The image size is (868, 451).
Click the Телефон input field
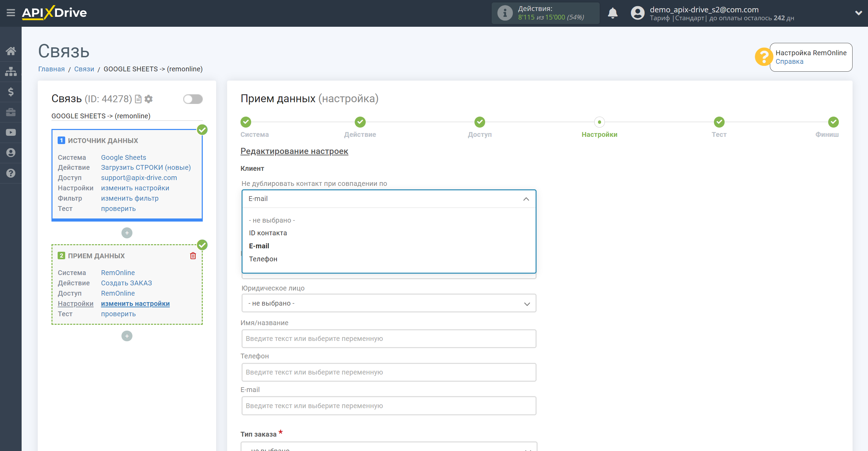click(x=389, y=372)
